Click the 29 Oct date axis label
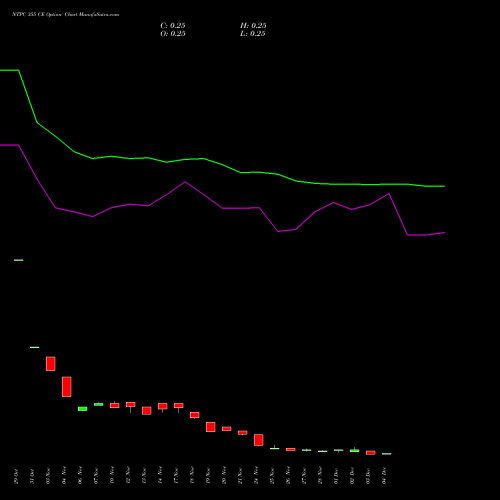This screenshot has height=500, width=500. (16, 476)
